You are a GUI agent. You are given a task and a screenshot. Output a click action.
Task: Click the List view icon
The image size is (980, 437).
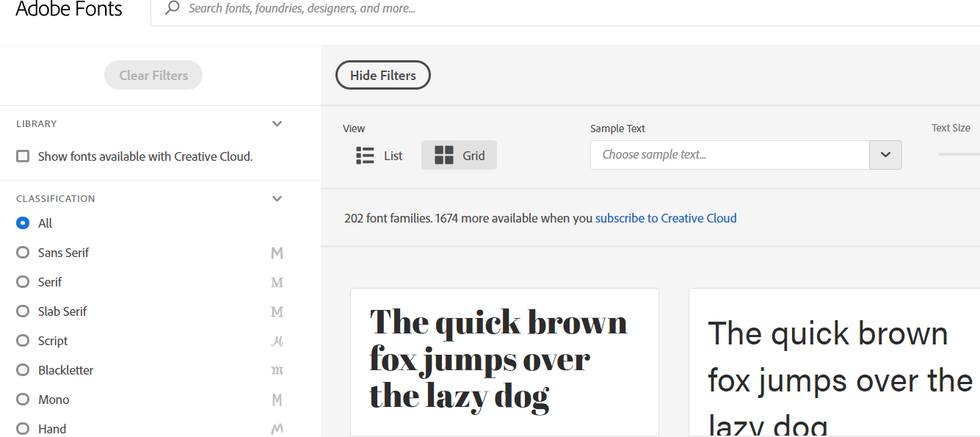(x=365, y=156)
